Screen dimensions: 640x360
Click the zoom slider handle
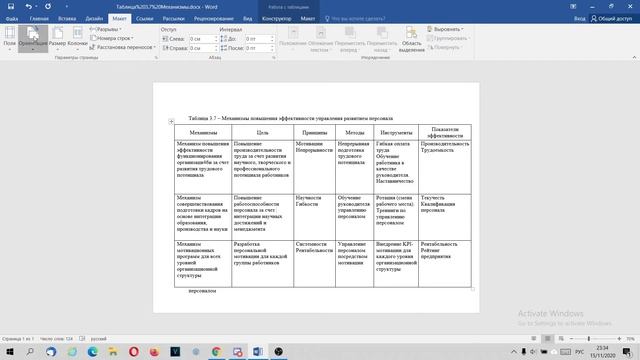coord(589,339)
